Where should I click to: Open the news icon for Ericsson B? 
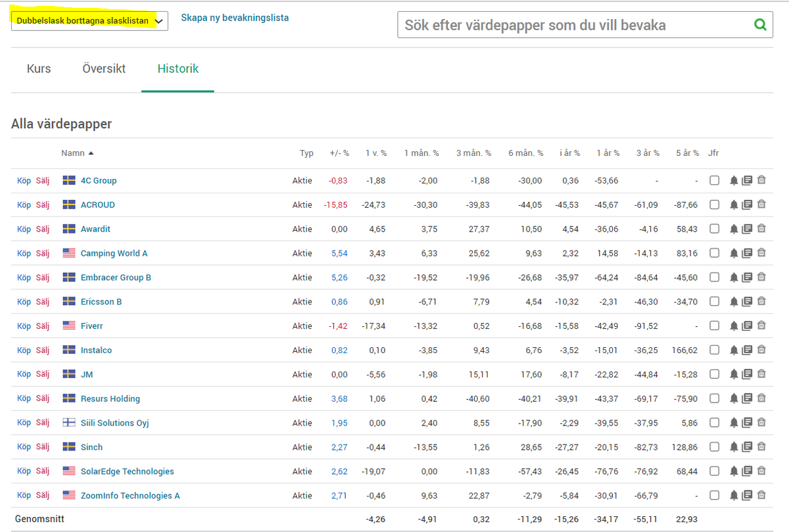[x=747, y=302]
